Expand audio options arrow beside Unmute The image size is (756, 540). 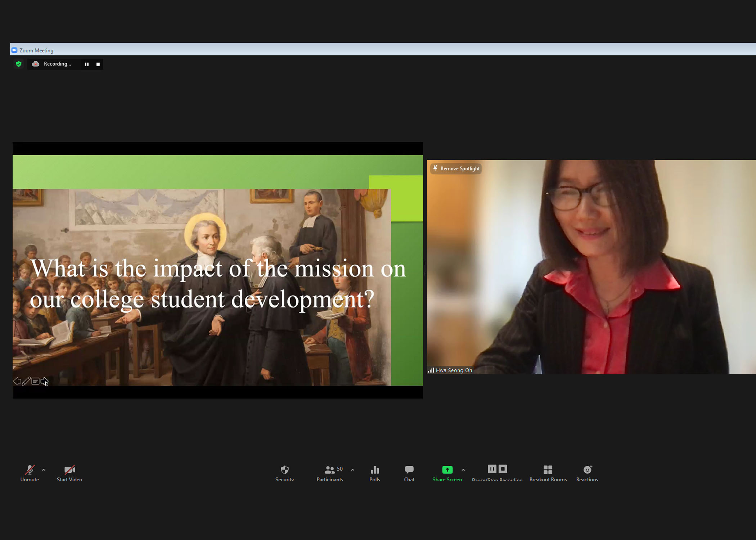tap(44, 470)
